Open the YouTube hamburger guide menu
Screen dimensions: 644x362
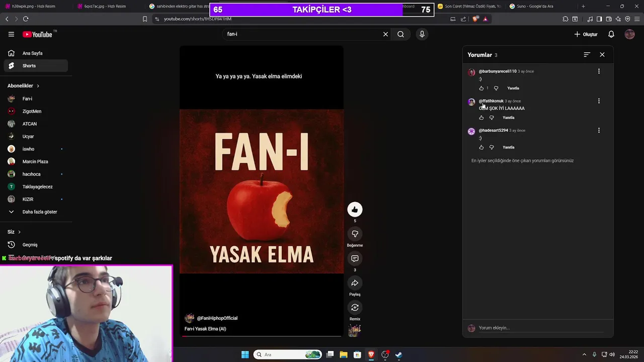(11, 34)
